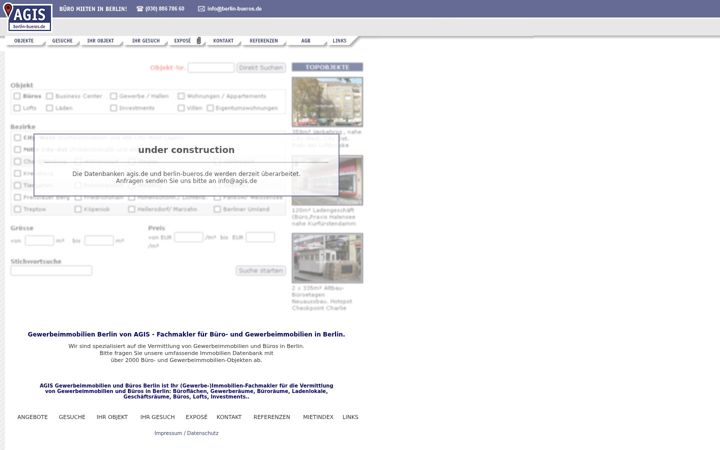Click the Stichwortsuche text field
Image resolution: width=720 pixels, height=450 pixels.
coord(51,270)
